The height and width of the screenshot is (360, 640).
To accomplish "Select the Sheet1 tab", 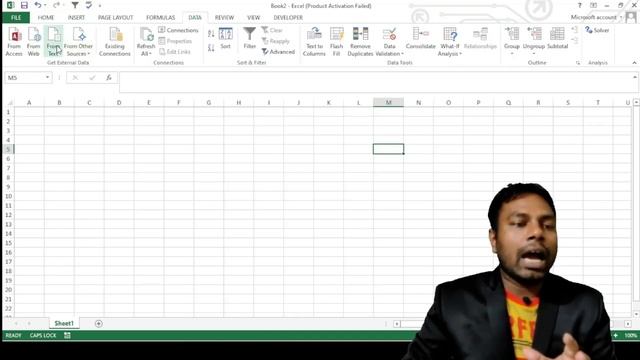I will coord(64,323).
